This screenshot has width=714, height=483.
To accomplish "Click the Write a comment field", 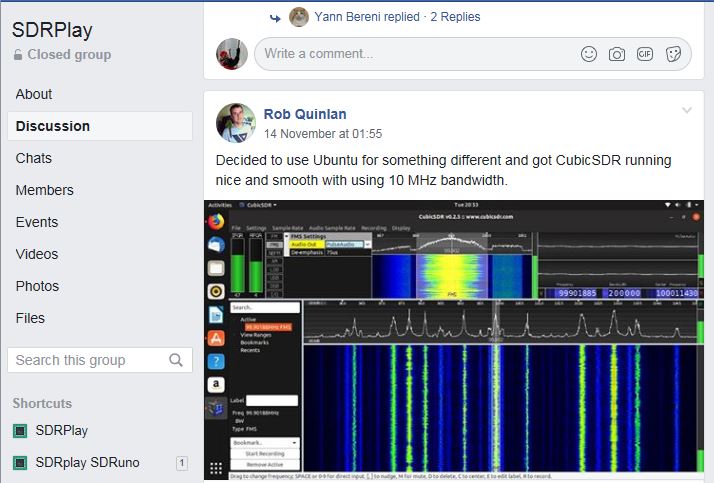I will click(x=473, y=54).
